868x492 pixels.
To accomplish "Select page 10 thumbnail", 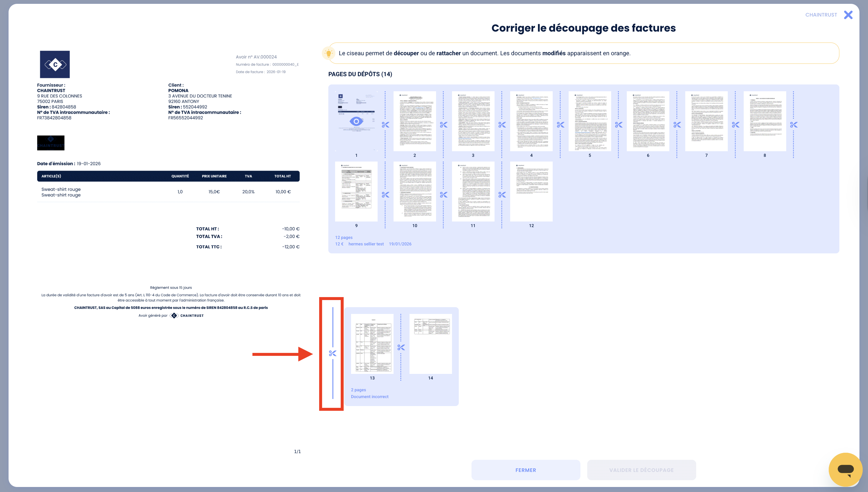I will pos(415,191).
